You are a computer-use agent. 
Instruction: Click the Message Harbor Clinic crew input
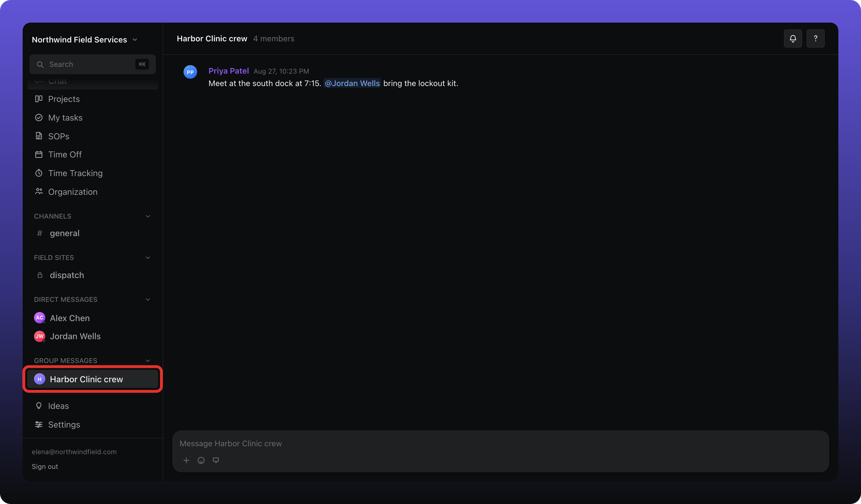point(500,443)
